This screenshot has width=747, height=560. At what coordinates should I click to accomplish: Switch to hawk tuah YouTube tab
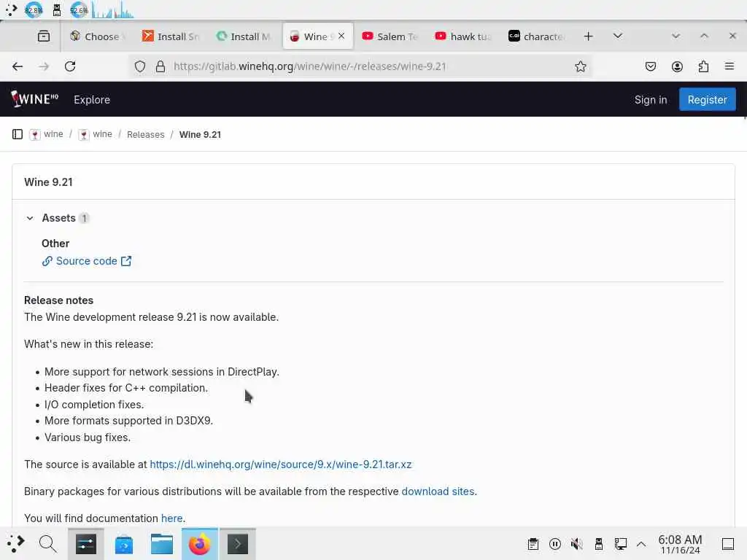pos(463,36)
